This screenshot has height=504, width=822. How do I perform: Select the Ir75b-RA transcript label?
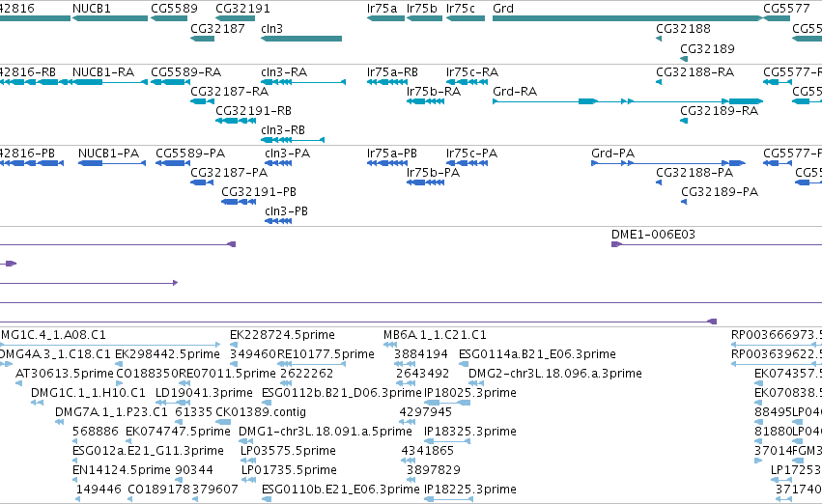tap(434, 91)
